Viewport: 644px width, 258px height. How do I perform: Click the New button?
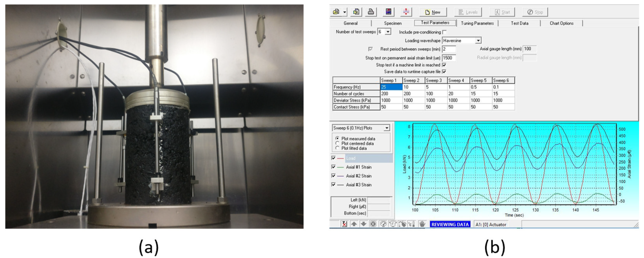coord(433,12)
